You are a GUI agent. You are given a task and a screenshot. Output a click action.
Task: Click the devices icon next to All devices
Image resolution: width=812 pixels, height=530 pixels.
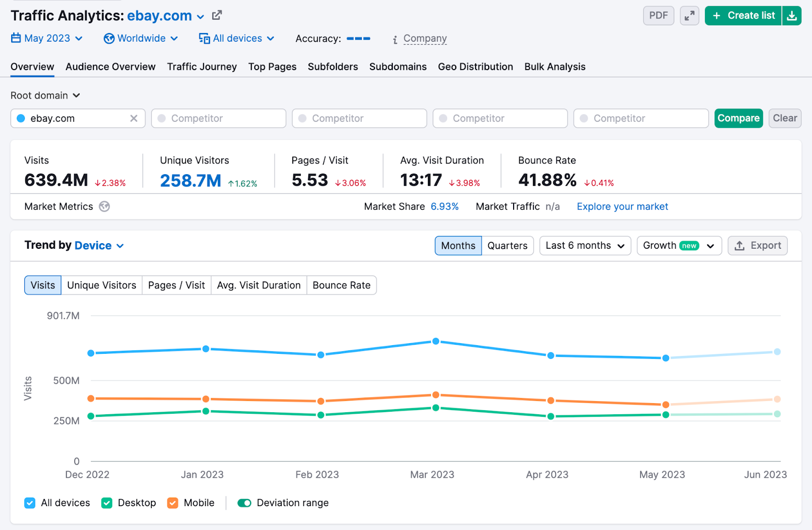point(205,39)
